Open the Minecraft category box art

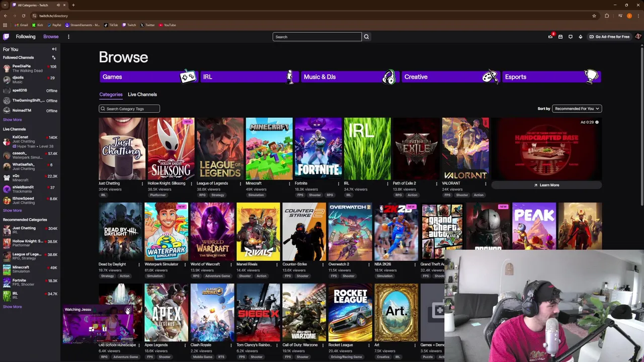pyautogui.click(x=269, y=148)
